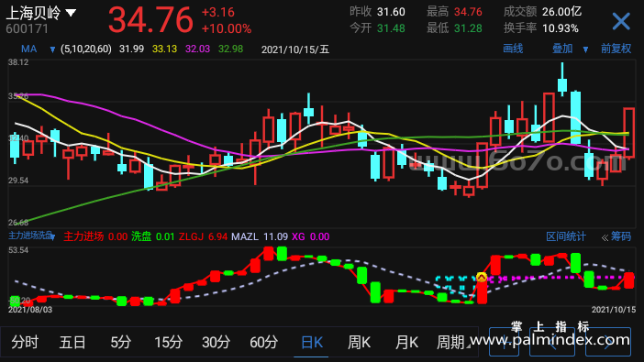Click the magenta MA20 value 32.03
This screenshot has width=644, height=362.
coord(197,49)
